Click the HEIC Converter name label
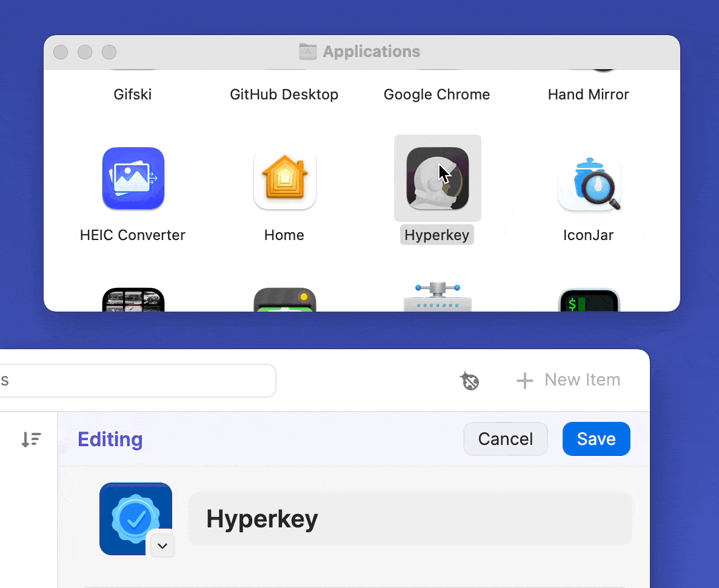The image size is (719, 588). 133,235
